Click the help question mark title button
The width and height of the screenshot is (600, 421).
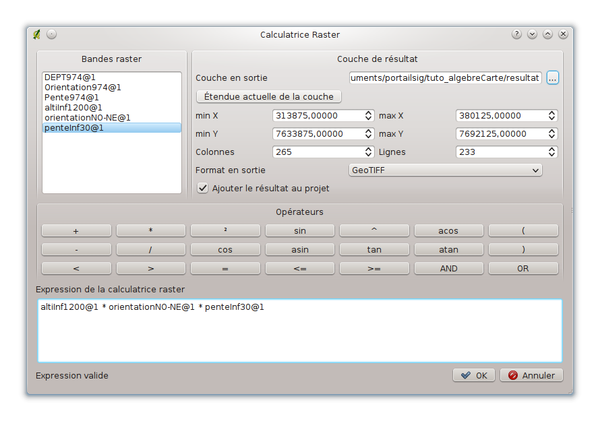(x=517, y=34)
